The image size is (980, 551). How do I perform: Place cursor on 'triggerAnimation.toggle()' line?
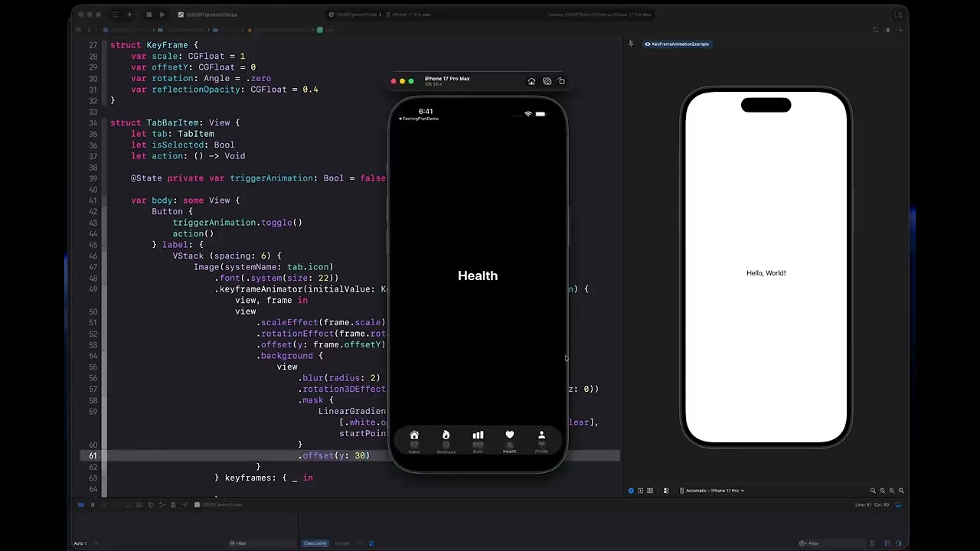click(237, 223)
